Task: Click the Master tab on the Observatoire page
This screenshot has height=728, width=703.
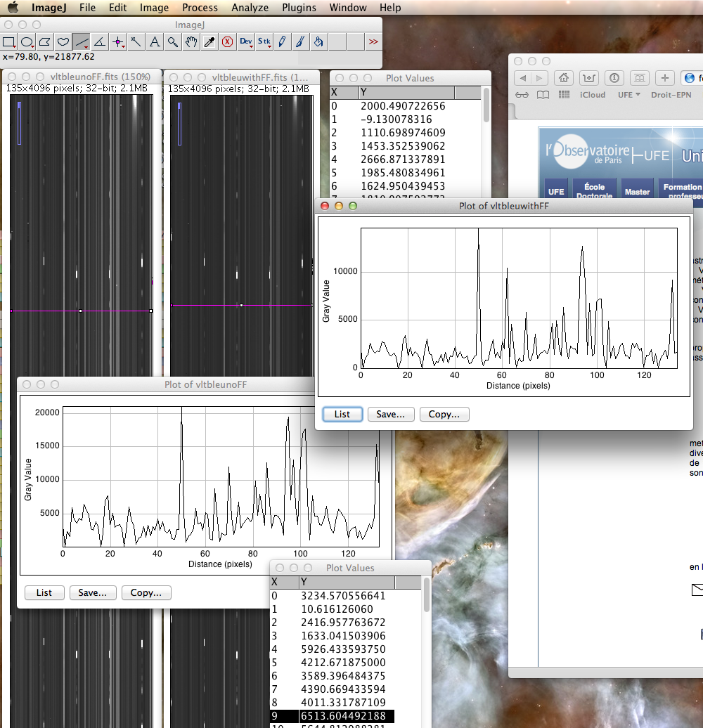Action: click(637, 191)
